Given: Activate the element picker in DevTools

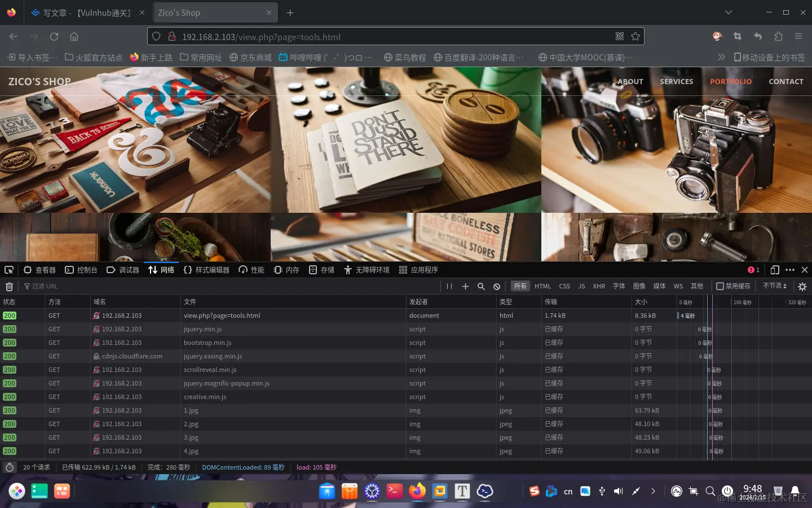Looking at the screenshot, I should 9,270.
